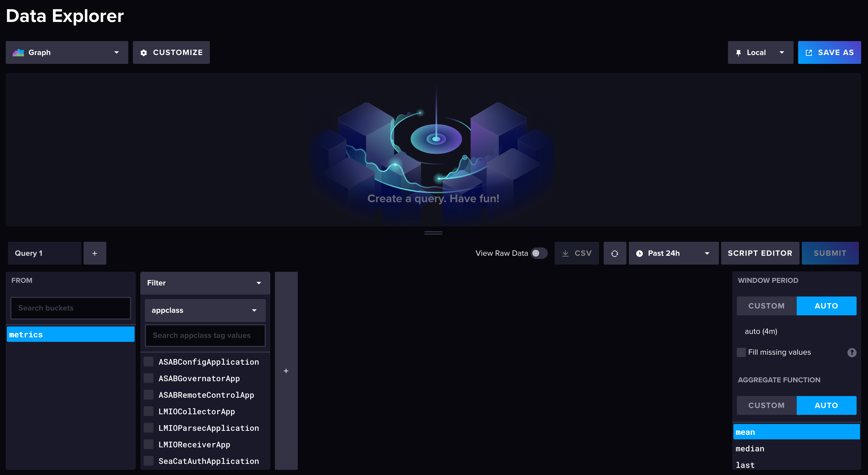Click the refresh query icon

pyautogui.click(x=615, y=253)
